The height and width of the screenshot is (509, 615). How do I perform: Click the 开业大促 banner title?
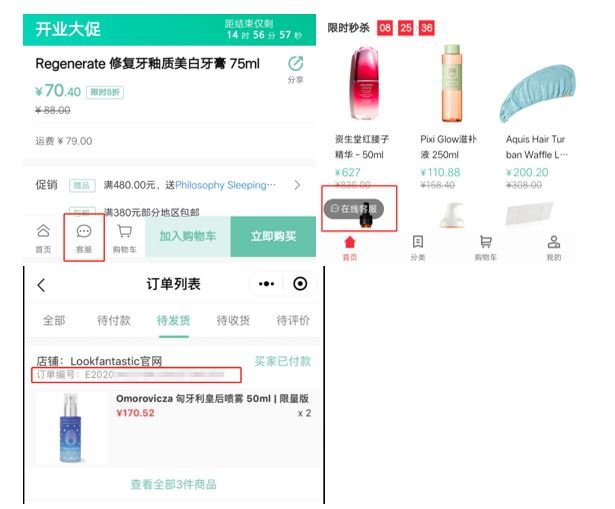pos(68,29)
